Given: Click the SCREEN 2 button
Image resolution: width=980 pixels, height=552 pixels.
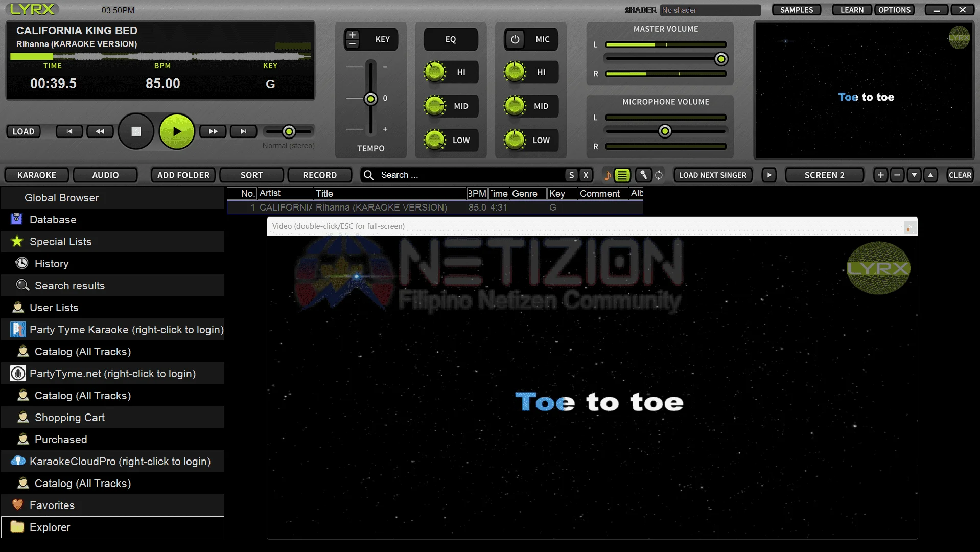Looking at the screenshot, I should tap(824, 175).
